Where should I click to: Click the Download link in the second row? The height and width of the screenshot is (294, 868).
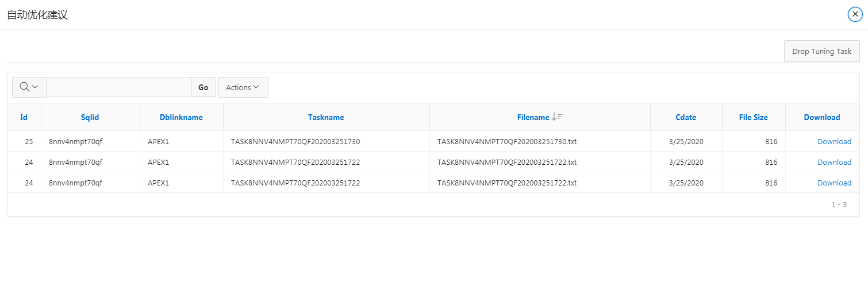click(834, 163)
